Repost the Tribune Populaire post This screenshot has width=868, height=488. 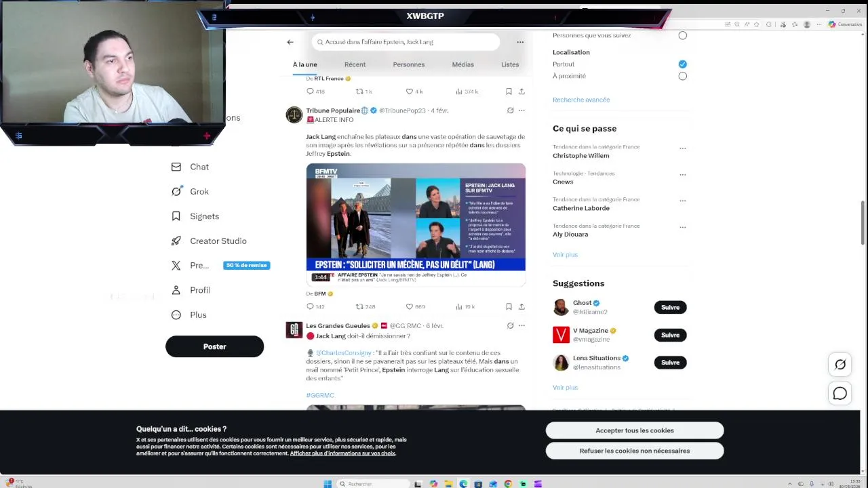pos(365,306)
